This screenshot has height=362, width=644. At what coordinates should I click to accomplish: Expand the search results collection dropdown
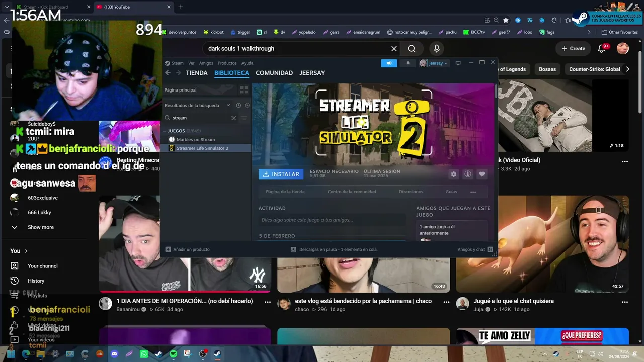coord(228,105)
